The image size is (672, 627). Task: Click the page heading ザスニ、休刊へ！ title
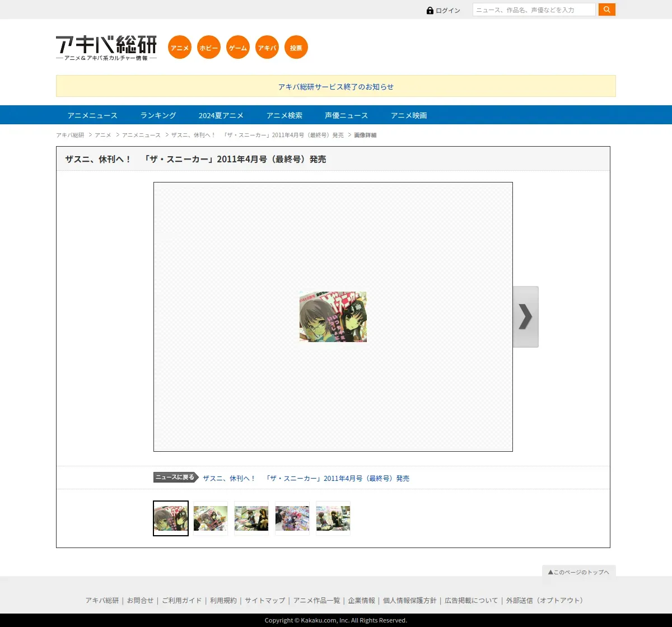pos(195,159)
